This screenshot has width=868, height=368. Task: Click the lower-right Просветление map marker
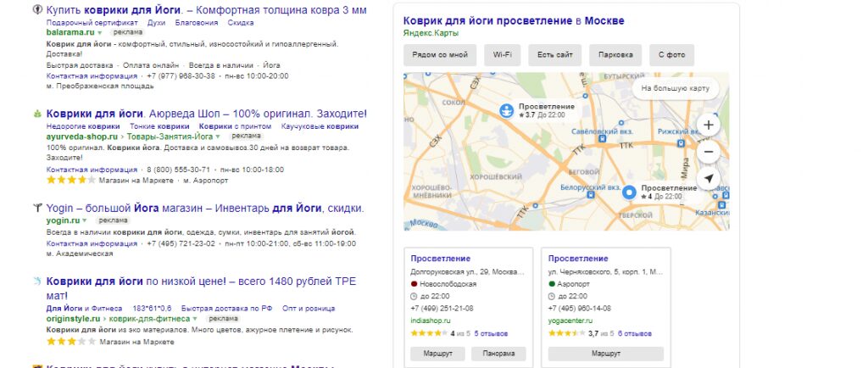coord(629,192)
